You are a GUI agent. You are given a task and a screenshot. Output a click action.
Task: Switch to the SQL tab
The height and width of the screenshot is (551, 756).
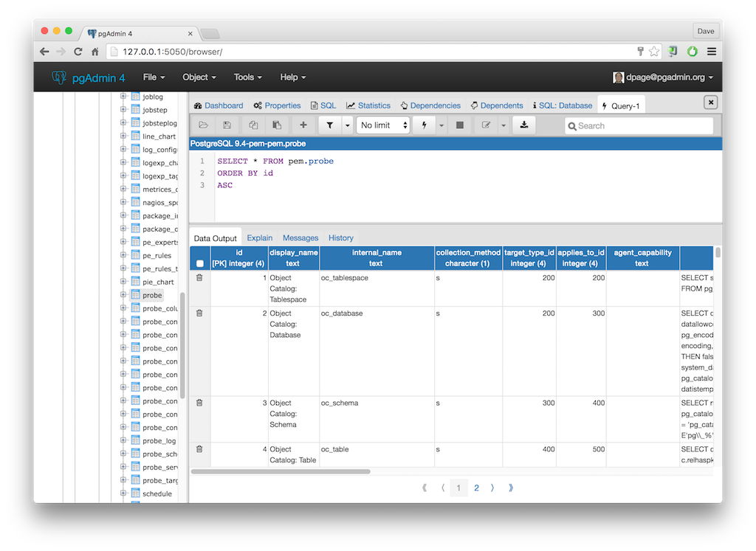pos(323,105)
